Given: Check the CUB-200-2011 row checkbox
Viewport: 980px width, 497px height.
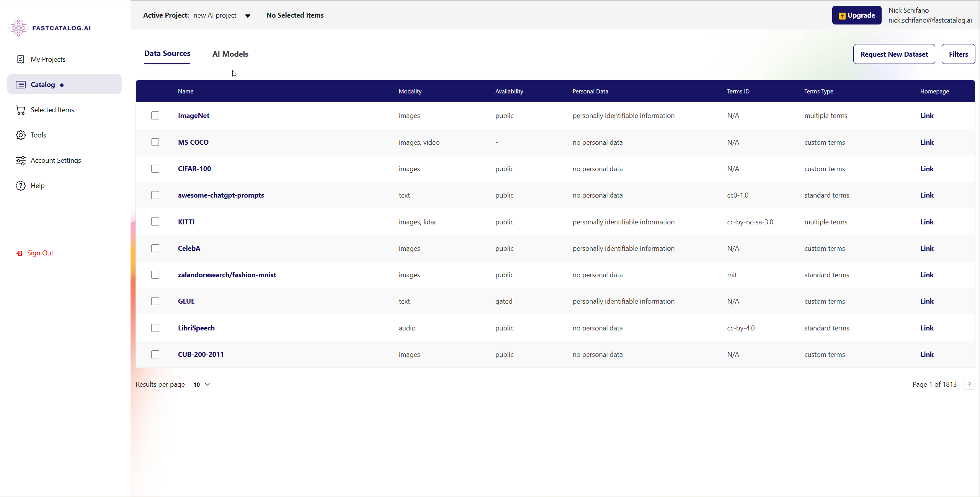Looking at the screenshot, I should point(155,355).
